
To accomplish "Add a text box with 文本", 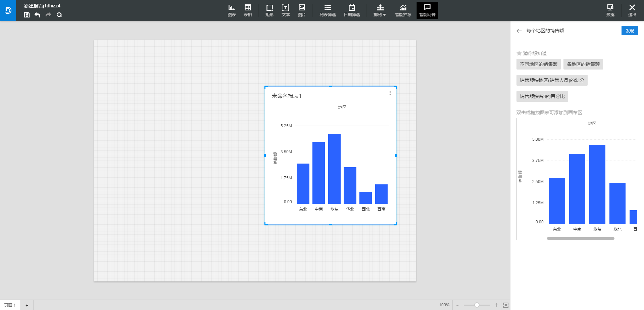I will click(x=286, y=10).
